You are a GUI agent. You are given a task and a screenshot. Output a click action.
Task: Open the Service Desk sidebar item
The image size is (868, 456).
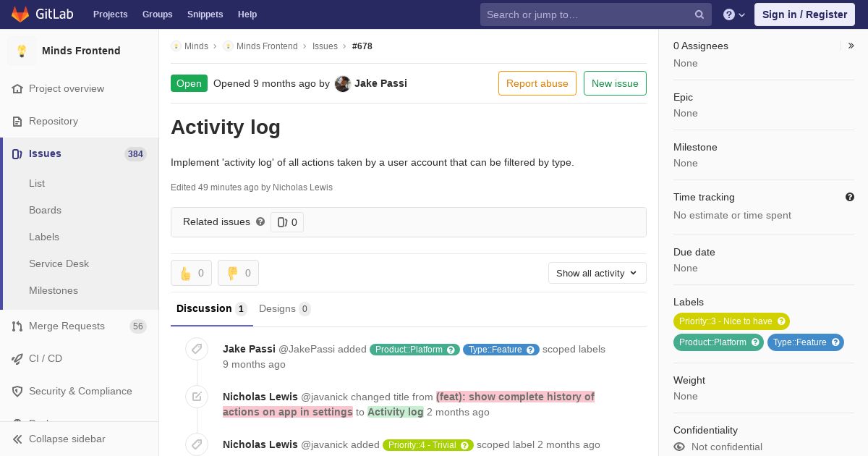click(x=59, y=264)
